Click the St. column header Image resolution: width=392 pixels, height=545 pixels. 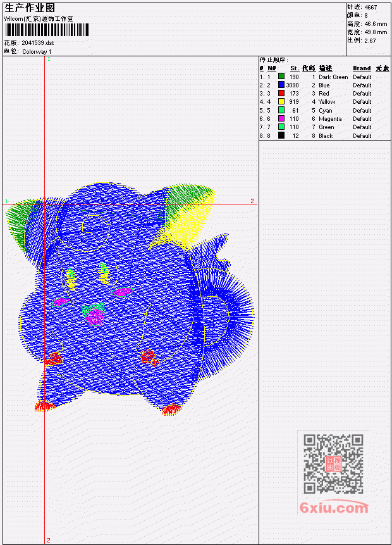[x=295, y=68]
